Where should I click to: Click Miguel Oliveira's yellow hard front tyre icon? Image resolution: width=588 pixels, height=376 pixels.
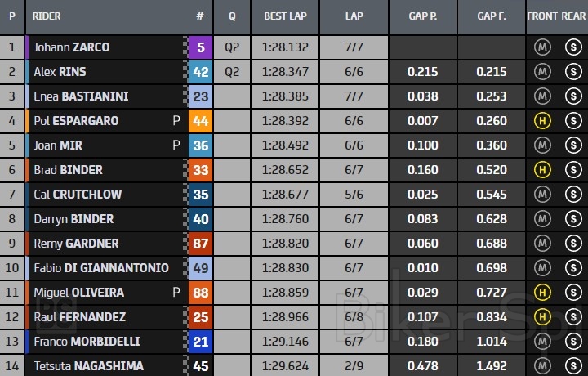pos(541,293)
